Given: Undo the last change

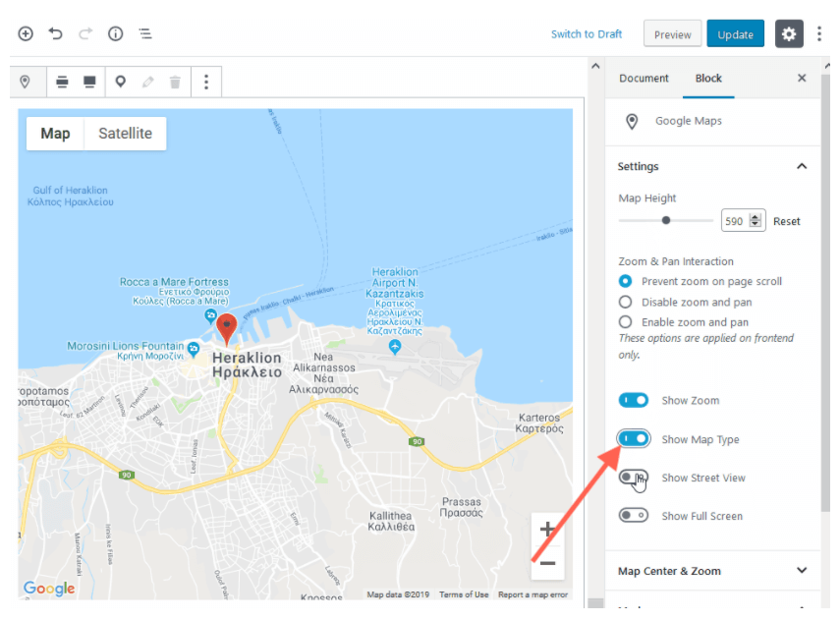Looking at the screenshot, I should point(55,33).
